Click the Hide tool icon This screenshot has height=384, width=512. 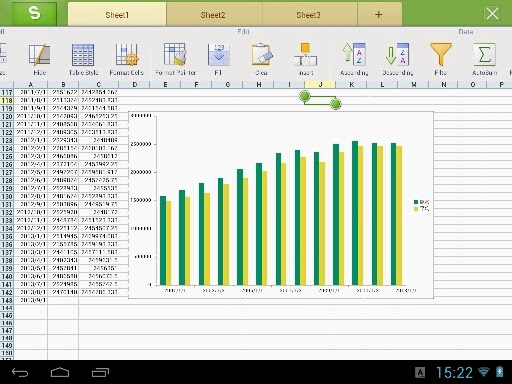(x=40, y=55)
